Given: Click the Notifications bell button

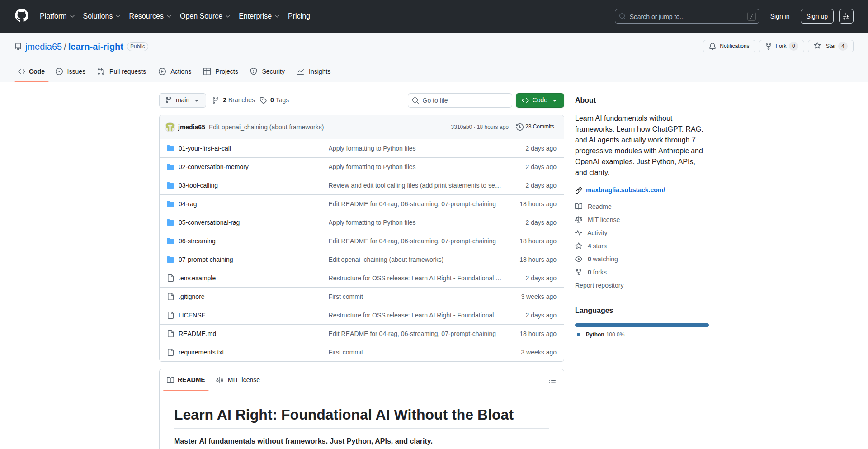Looking at the screenshot, I should click(729, 46).
